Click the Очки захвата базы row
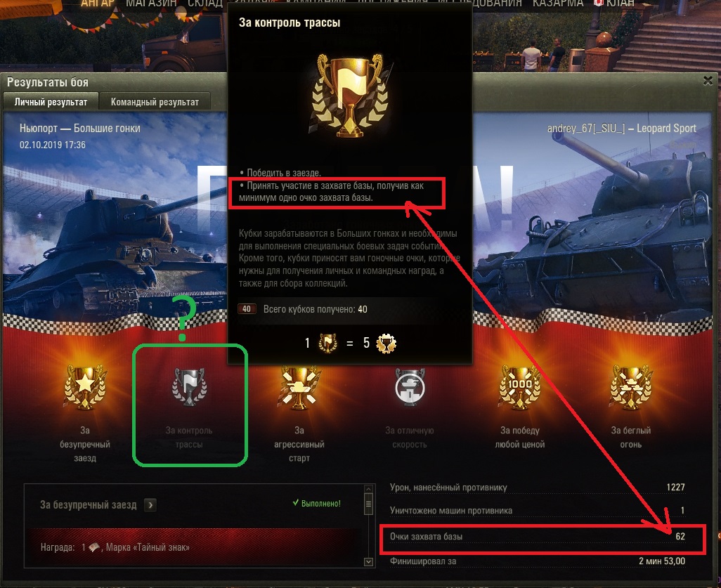The width and height of the screenshot is (721, 588). (x=538, y=537)
